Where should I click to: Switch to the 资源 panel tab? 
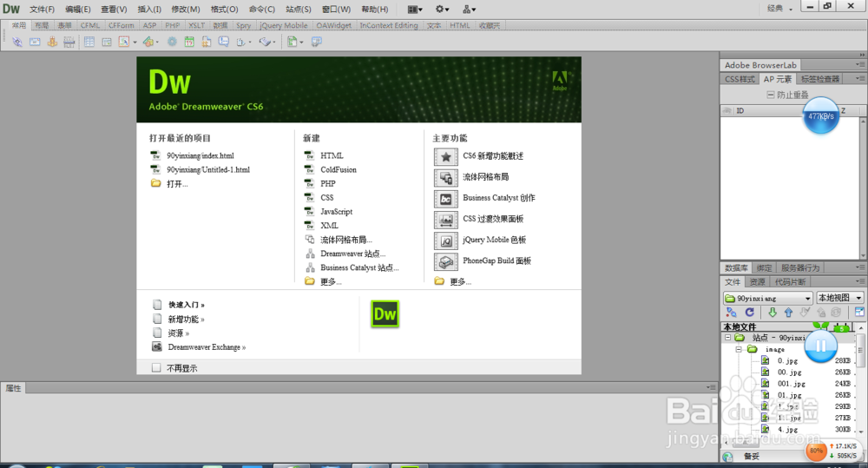(x=757, y=282)
